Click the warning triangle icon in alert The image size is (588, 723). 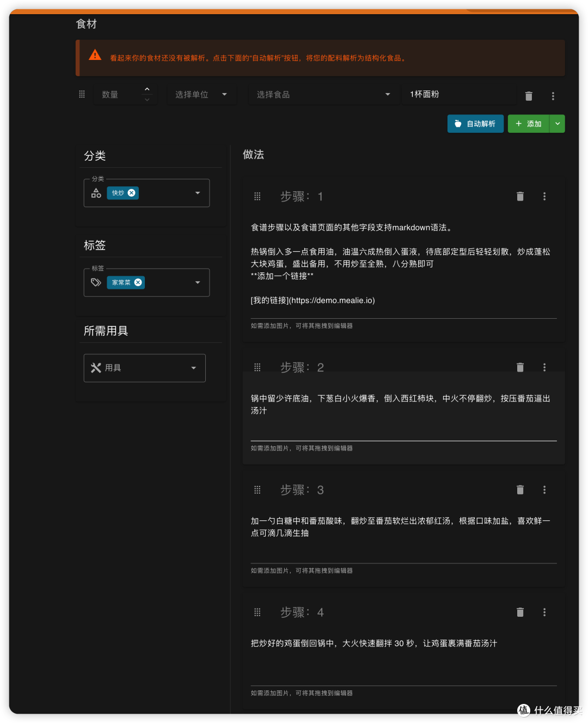pos(95,55)
